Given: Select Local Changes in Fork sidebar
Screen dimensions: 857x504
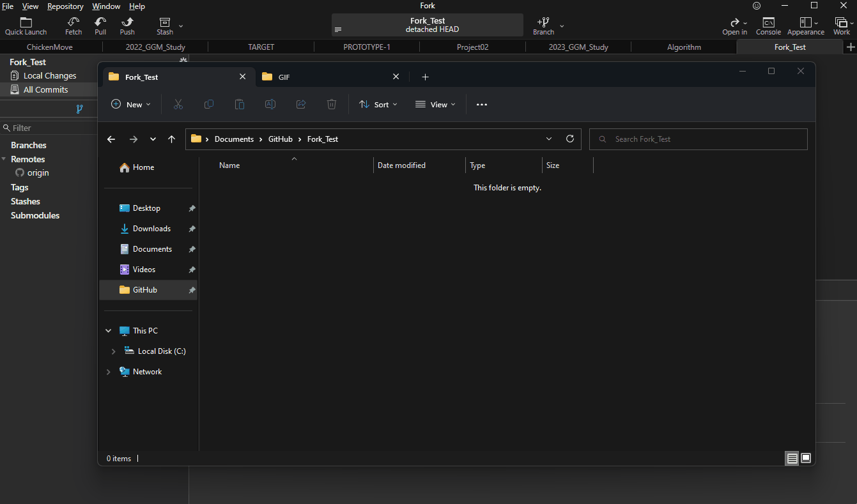Looking at the screenshot, I should tap(49, 75).
